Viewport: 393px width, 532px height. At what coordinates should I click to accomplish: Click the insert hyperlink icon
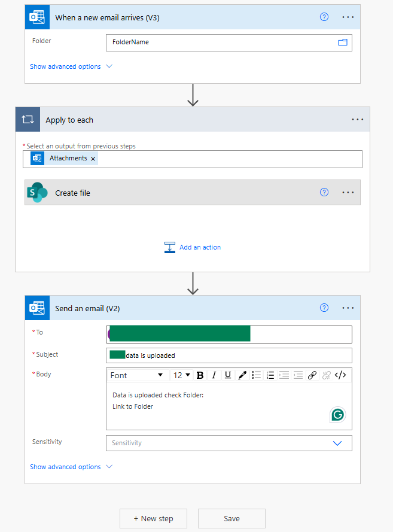[x=312, y=375]
